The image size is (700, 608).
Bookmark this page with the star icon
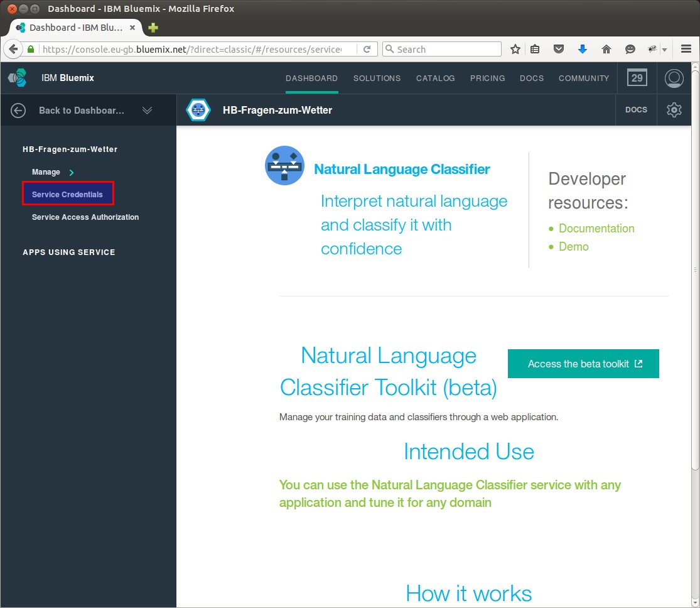515,49
